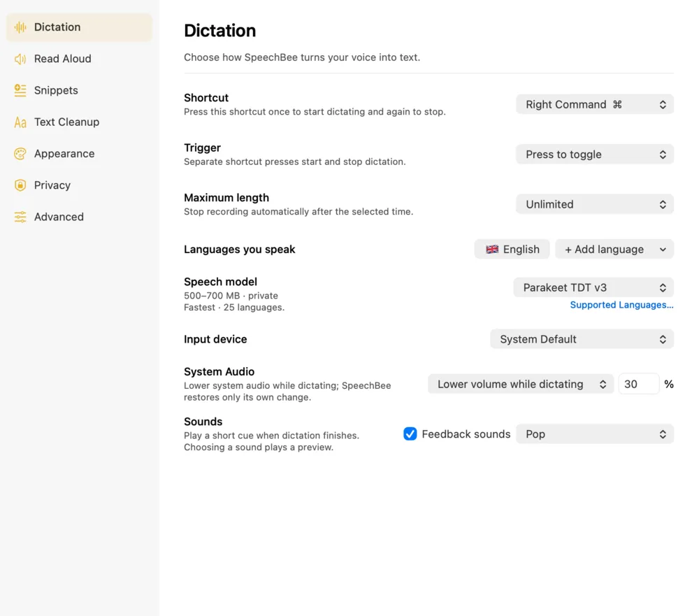Open Text Cleanup settings
The image size is (699, 616).
point(79,122)
